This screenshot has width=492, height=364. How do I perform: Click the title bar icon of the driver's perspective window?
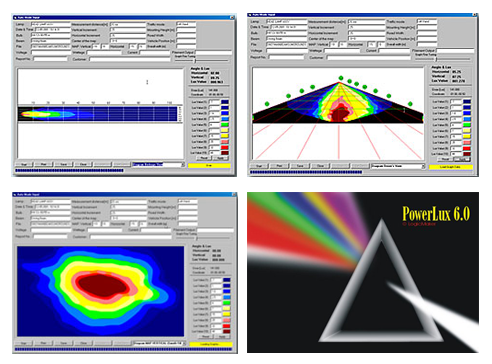pos(250,15)
